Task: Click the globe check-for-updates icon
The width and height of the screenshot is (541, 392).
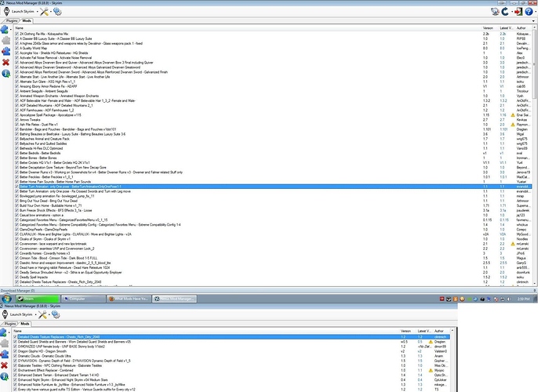Action: click(x=495, y=12)
